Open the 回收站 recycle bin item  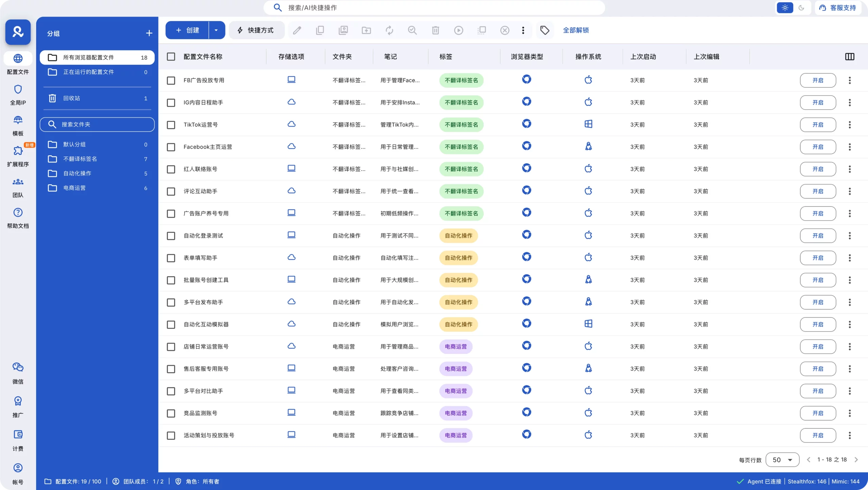click(72, 98)
